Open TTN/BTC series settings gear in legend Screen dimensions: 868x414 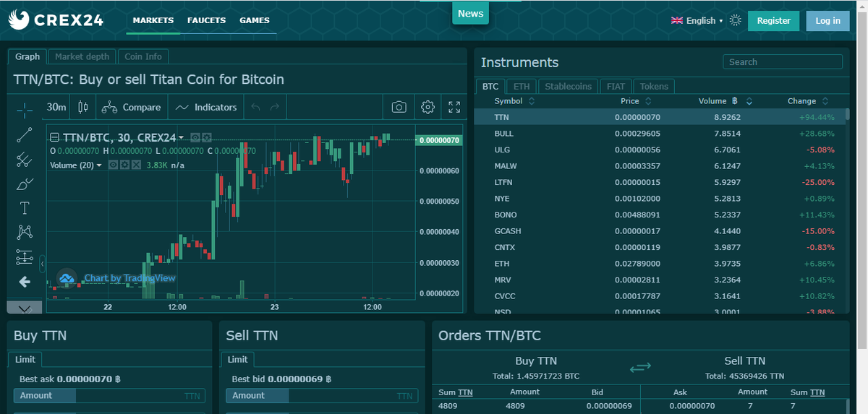(x=207, y=137)
